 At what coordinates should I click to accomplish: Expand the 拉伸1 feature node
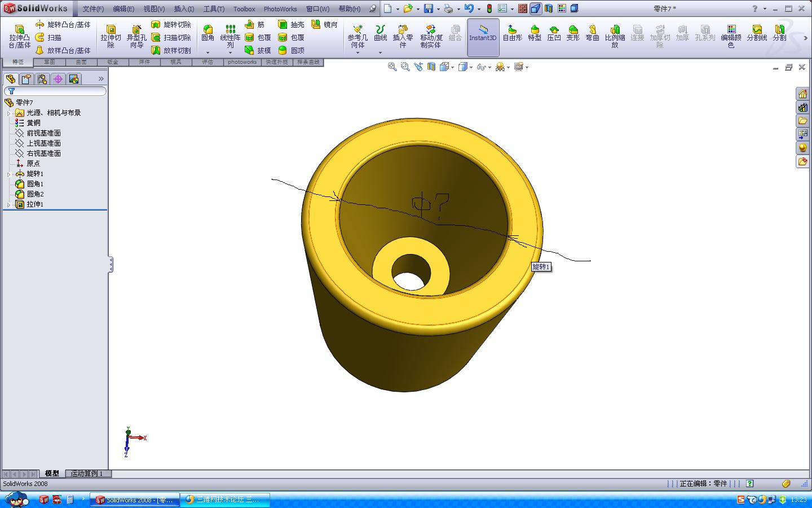pyautogui.click(x=8, y=205)
